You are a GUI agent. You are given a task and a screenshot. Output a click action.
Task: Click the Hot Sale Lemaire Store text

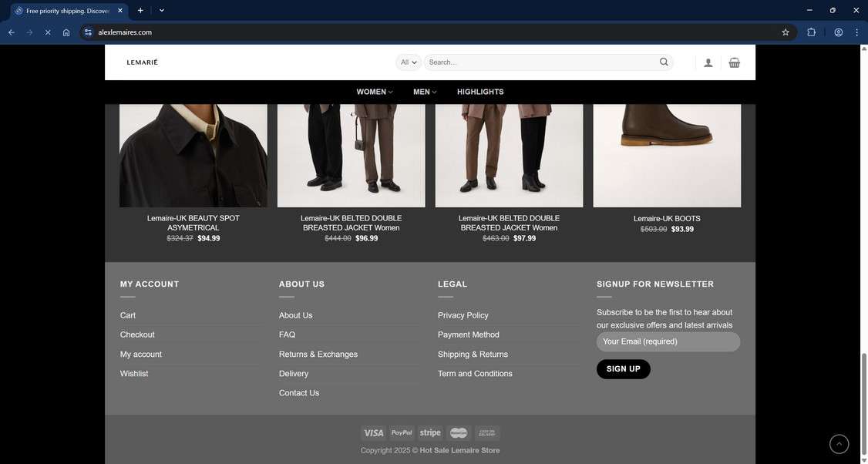(x=459, y=451)
